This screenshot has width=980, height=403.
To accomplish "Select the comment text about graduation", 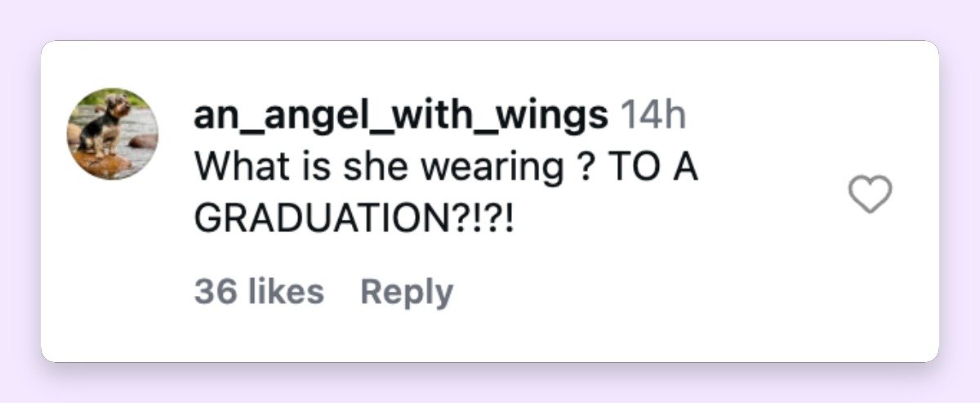I will 446,194.
